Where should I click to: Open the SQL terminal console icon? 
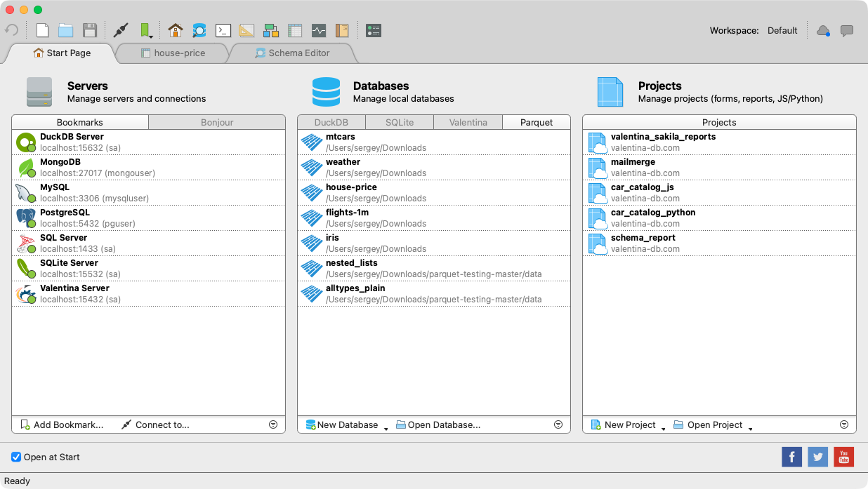[223, 30]
